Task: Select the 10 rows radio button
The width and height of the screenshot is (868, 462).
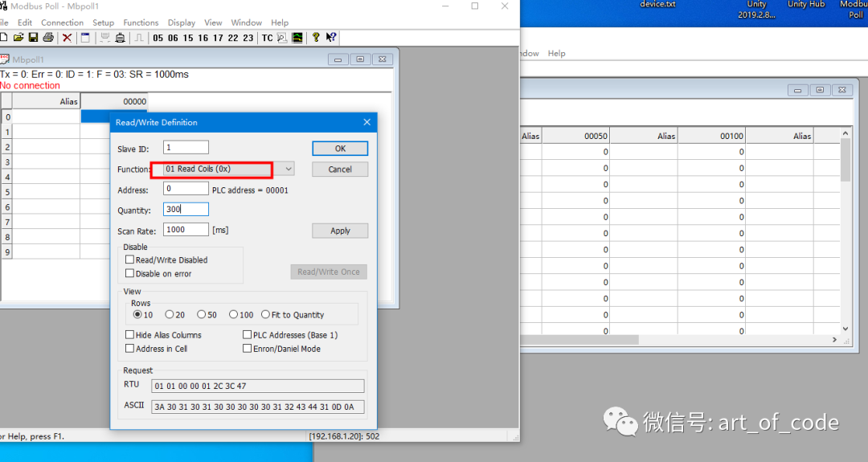Action: [137, 314]
